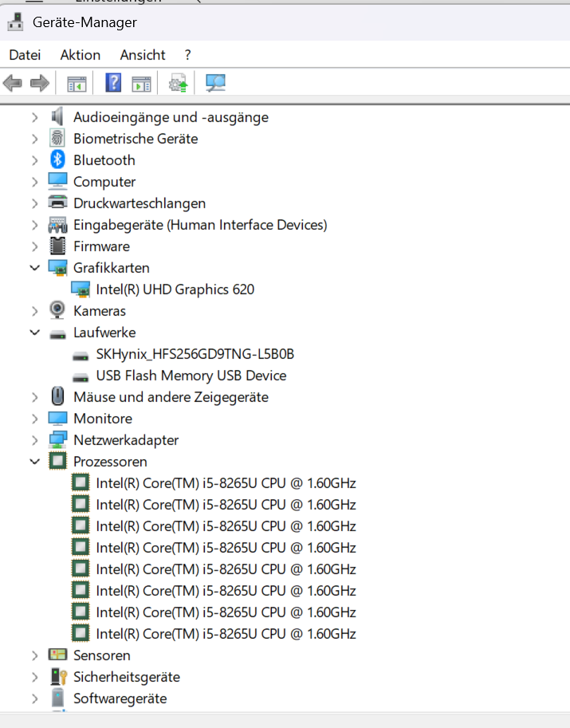Open the Aktion menu
Image resolution: width=570 pixels, height=728 pixels.
(x=81, y=55)
